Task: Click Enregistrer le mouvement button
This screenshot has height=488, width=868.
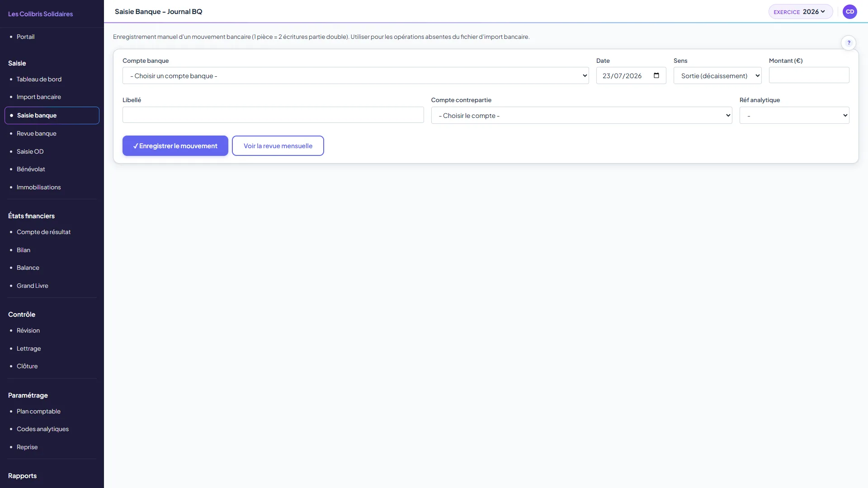Action: [175, 146]
